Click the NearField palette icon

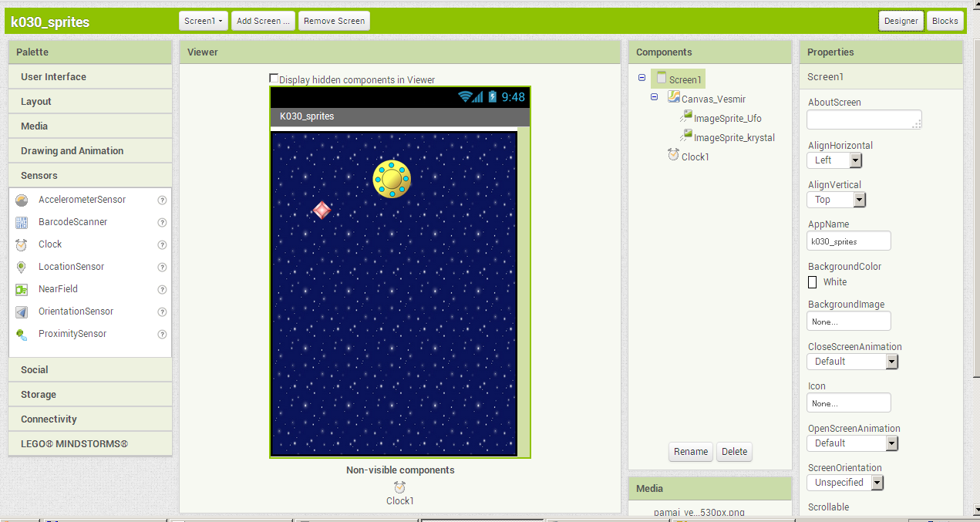22,289
